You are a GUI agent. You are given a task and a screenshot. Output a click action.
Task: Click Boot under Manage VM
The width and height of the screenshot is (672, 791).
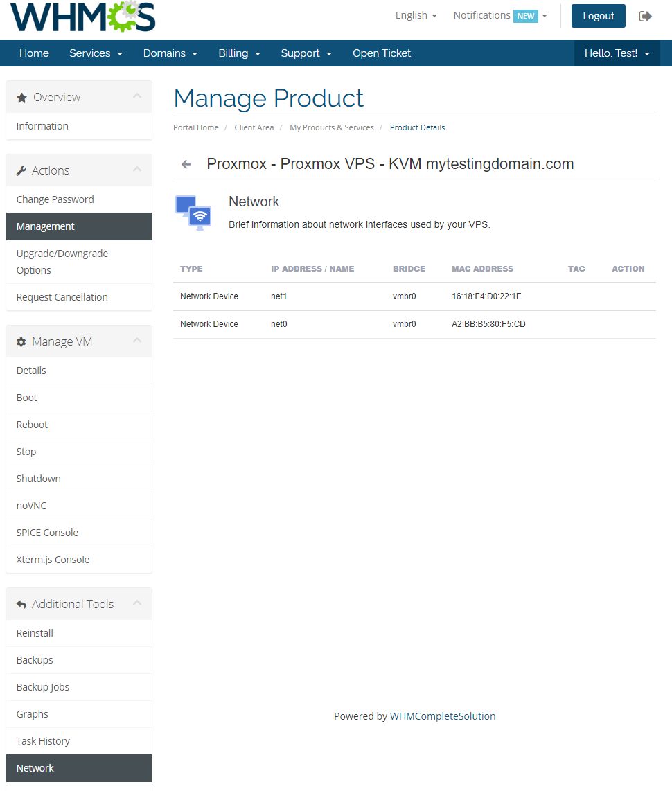point(79,398)
